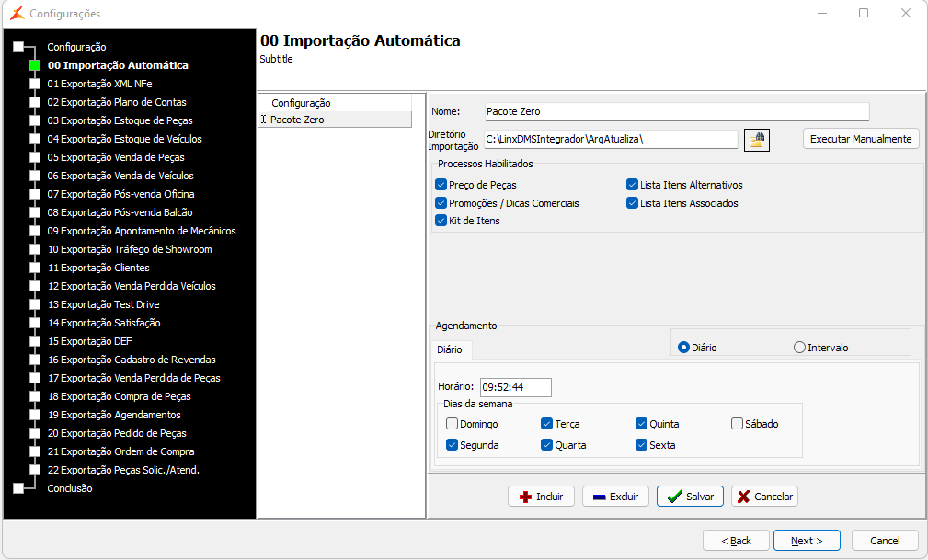Click the Excluir button with blue minus
Screen dimensions: 928x560
coord(616,497)
